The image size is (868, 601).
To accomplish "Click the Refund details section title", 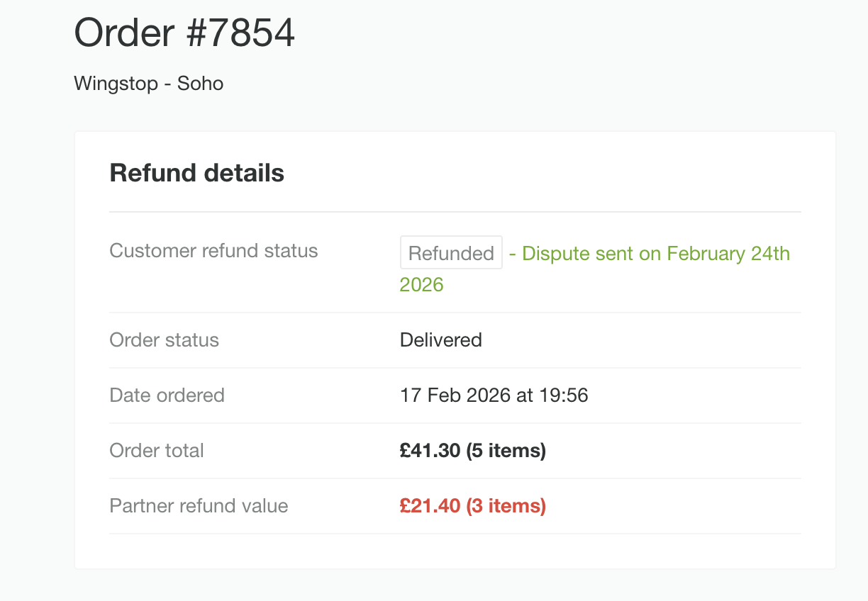I will (196, 172).
